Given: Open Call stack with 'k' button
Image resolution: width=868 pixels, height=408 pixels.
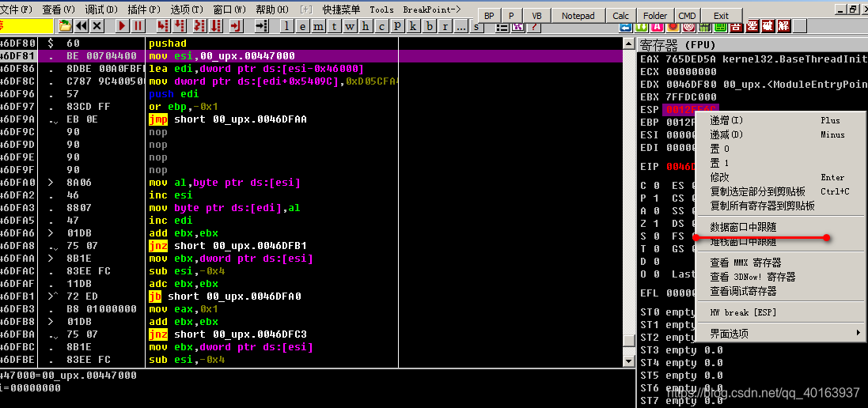Looking at the screenshot, I should (x=413, y=26).
